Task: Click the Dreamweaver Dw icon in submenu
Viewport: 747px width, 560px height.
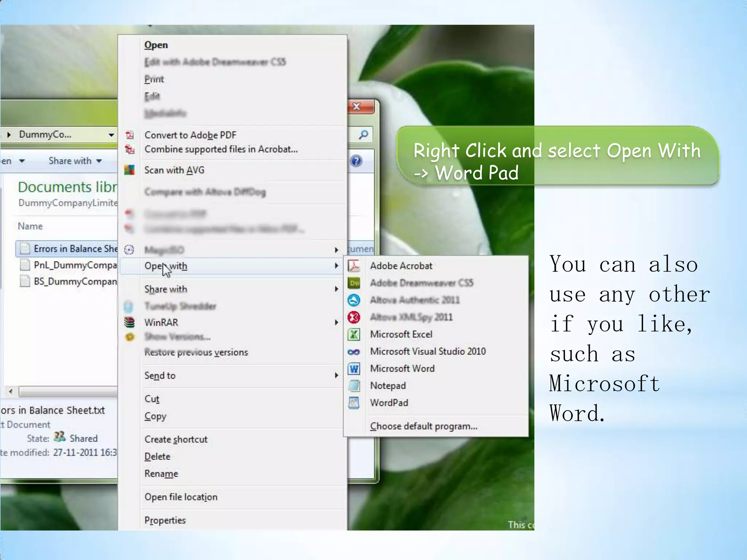Action: click(x=354, y=283)
